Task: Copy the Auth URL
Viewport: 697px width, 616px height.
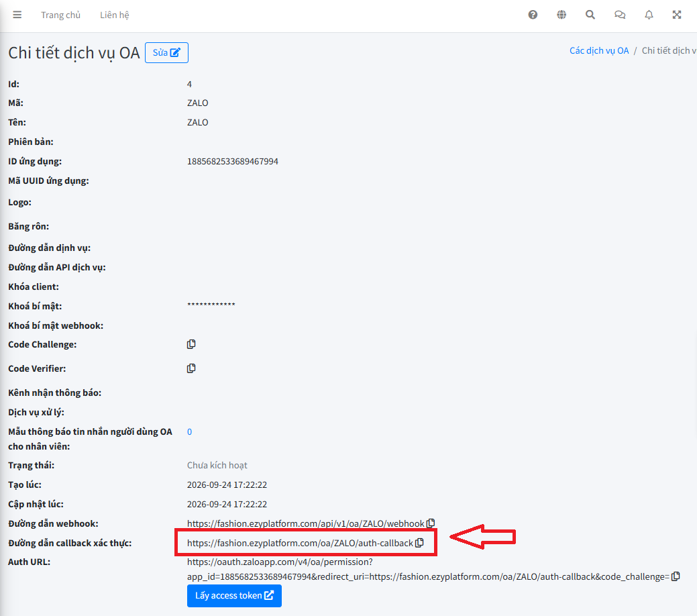Action: coord(676,576)
